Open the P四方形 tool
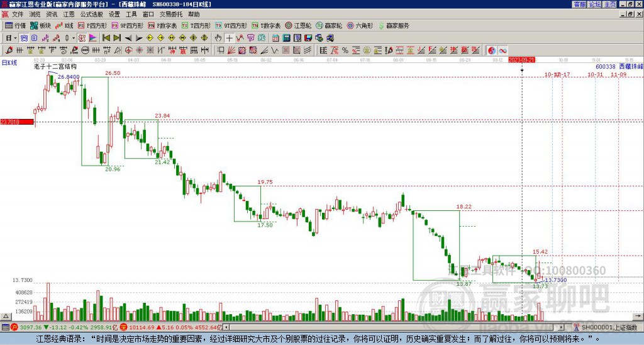The height and width of the screenshot is (345, 644). coord(92,25)
